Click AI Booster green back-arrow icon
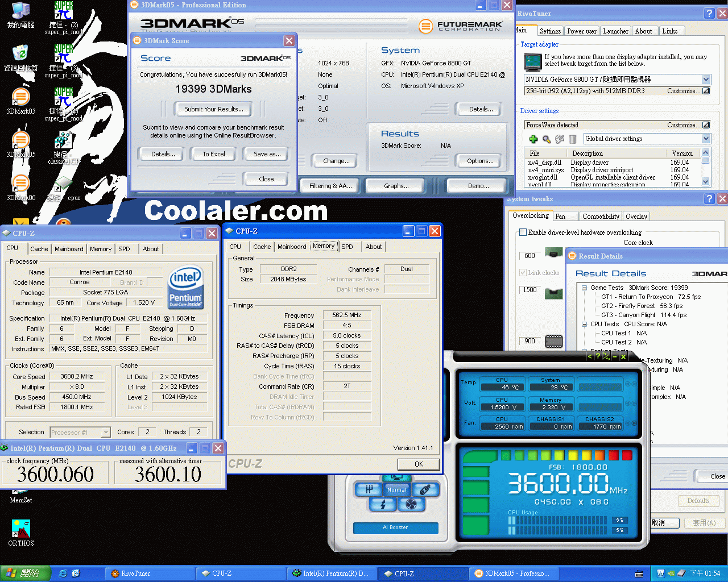728x582 pixels. click(x=589, y=356)
